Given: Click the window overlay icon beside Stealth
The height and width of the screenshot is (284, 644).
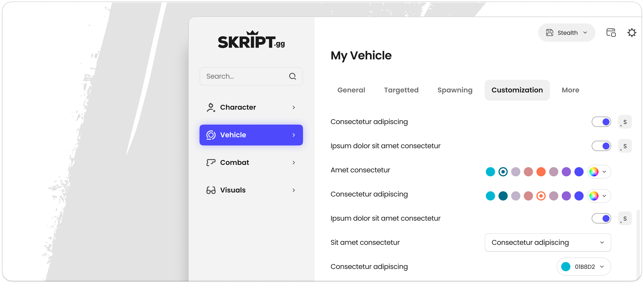Looking at the screenshot, I should 611,33.
